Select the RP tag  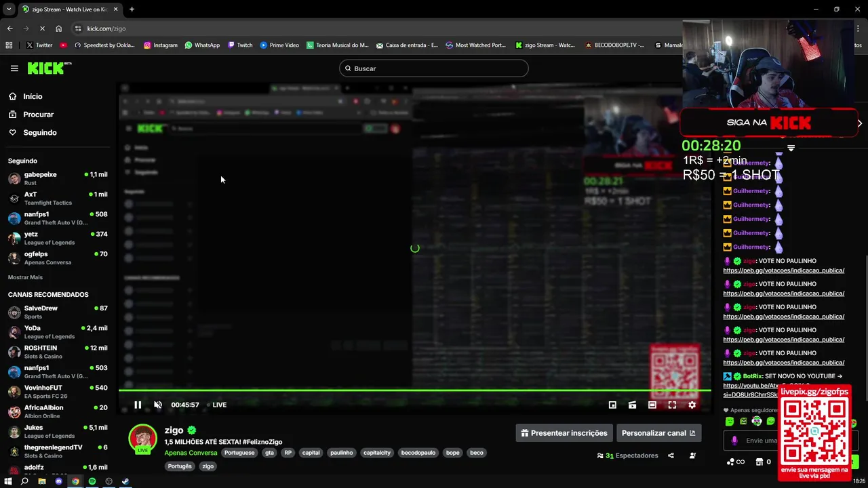(x=288, y=453)
